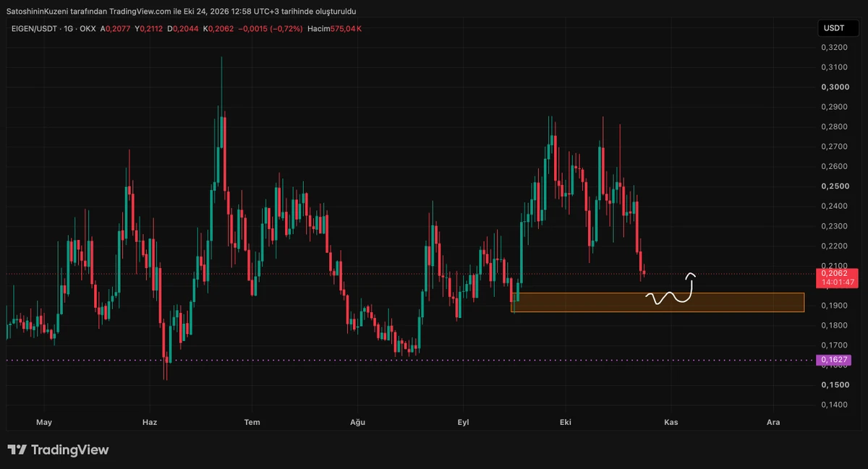The height and width of the screenshot is (469, 868).
Task: Select the low value D0,2044
Action: pyautogui.click(x=183, y=29)
